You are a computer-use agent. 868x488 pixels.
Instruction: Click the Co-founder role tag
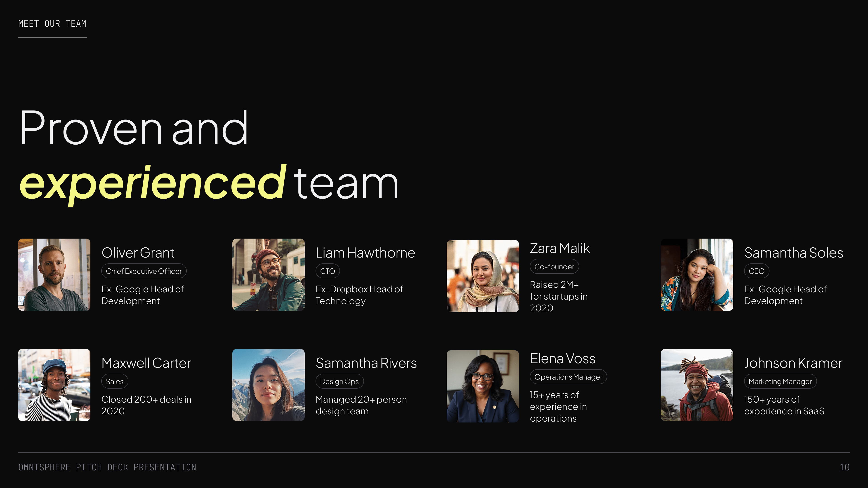pos(554,267)
